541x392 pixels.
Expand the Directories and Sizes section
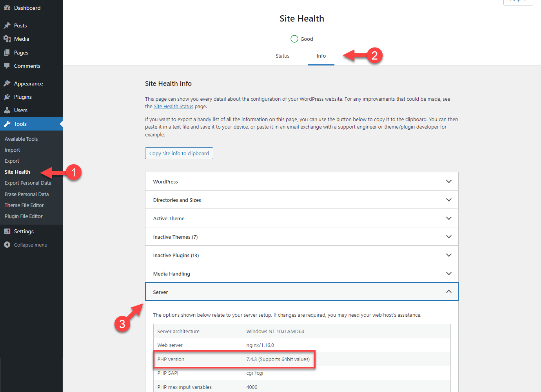point(301,200)
